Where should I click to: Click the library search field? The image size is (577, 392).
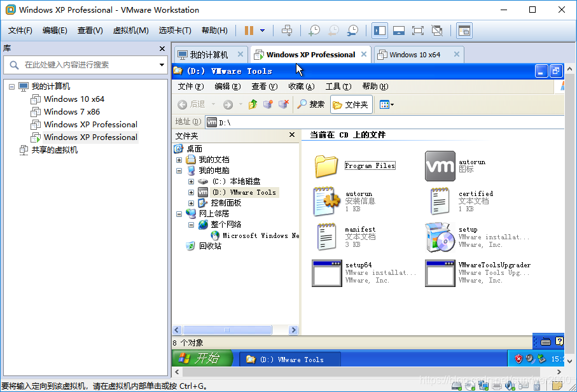85,65
